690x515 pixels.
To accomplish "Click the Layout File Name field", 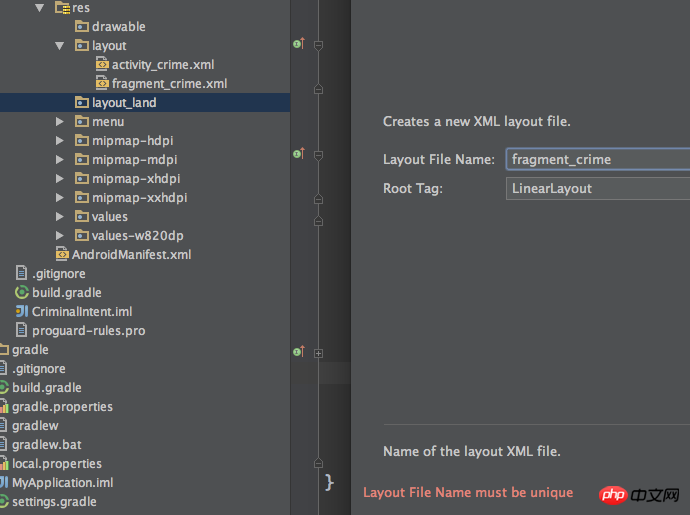I will [x=598, y=159].
